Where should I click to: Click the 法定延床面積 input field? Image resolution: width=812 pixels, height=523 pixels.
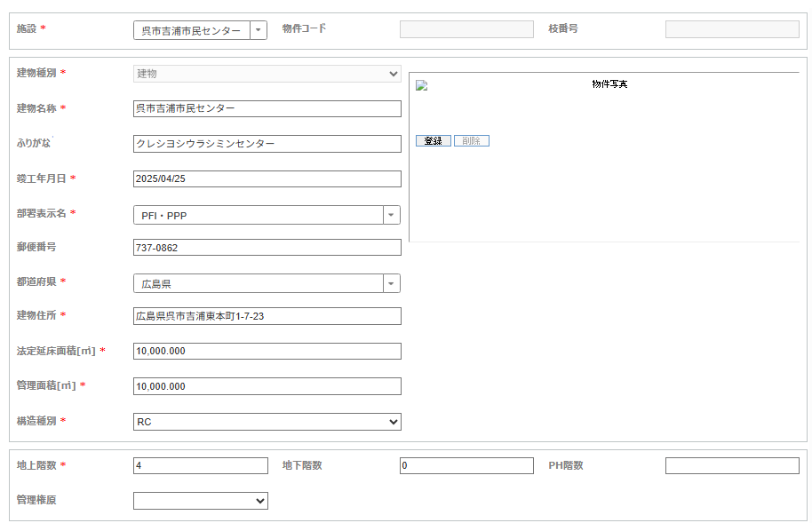(x=267, y=351)
